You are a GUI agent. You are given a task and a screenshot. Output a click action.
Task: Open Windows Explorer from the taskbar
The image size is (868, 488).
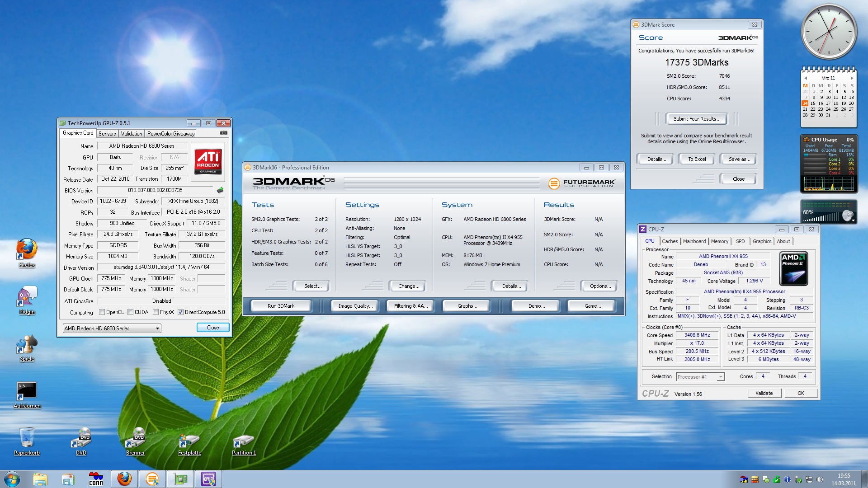coord(40,479)
